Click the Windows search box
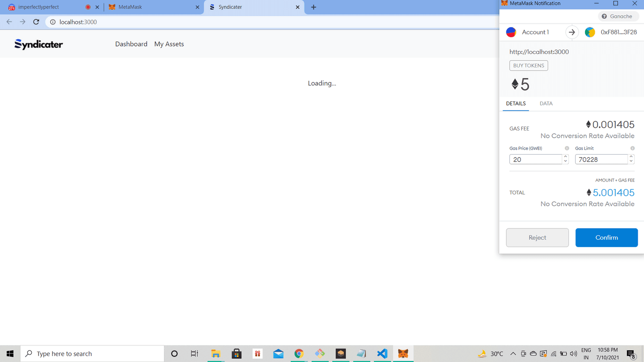The height and width of the screenshot is (362, 644). tap(92, 354)
